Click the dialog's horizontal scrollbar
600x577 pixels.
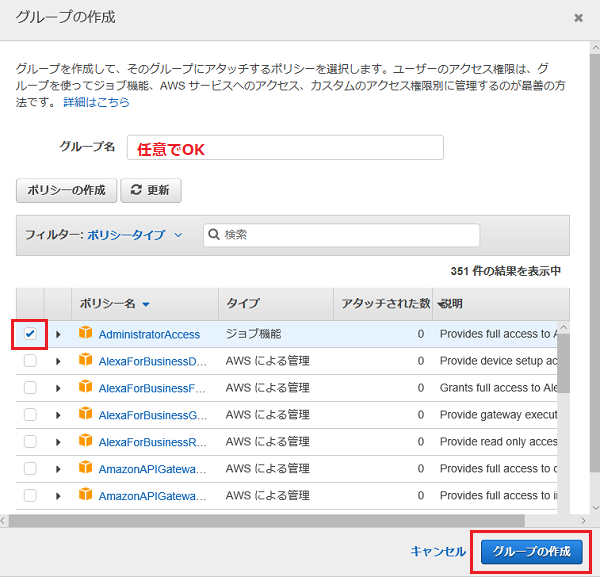point(267,521)
